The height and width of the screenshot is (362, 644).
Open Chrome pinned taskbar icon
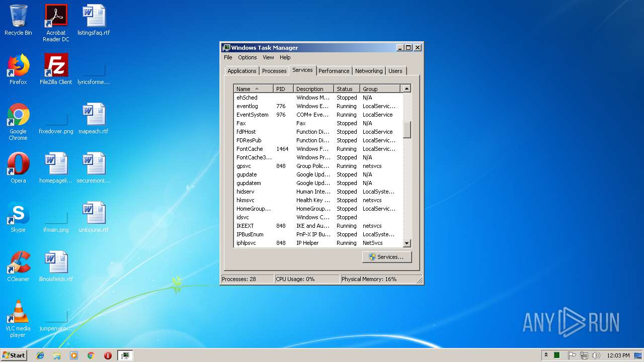(91, 355)
